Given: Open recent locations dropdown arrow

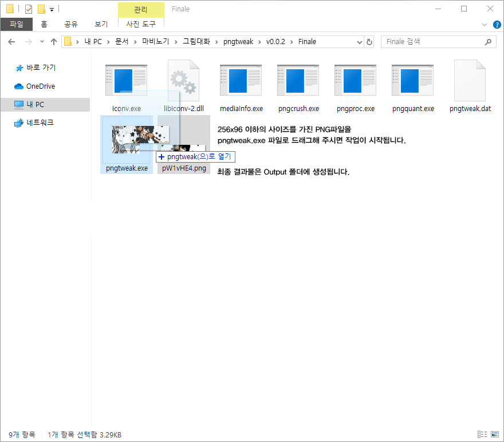Looking at the screenshot, I should tap(42, 41).
